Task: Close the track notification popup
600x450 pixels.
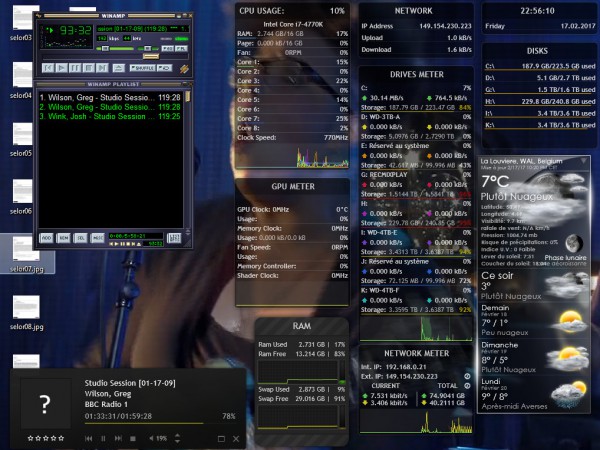Action: (x=236, y=439)
